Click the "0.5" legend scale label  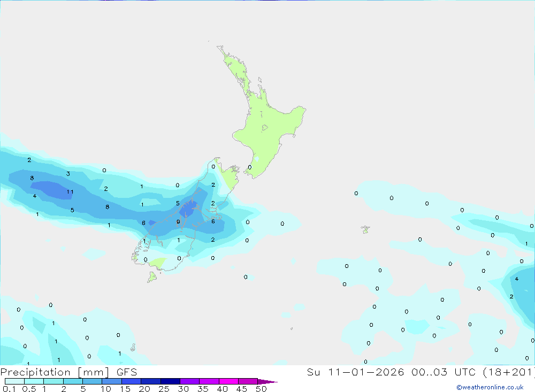[x=29, y=389]
